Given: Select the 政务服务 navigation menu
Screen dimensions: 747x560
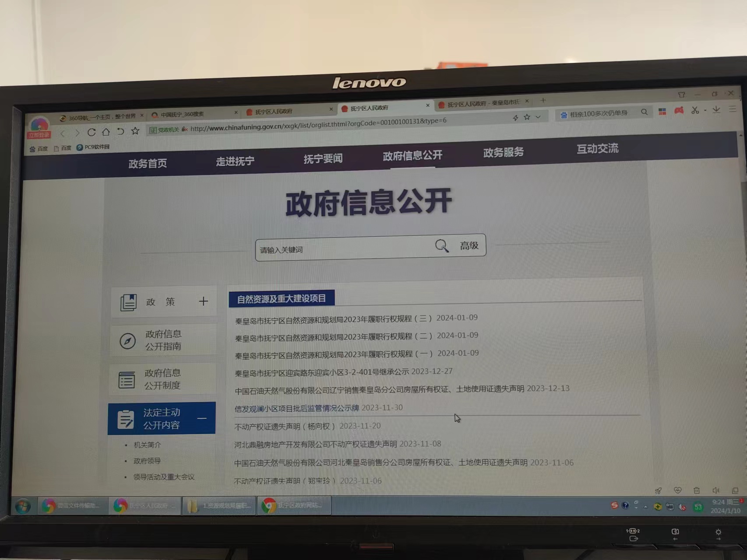Looking at the screenshot, I should [504, 152].
